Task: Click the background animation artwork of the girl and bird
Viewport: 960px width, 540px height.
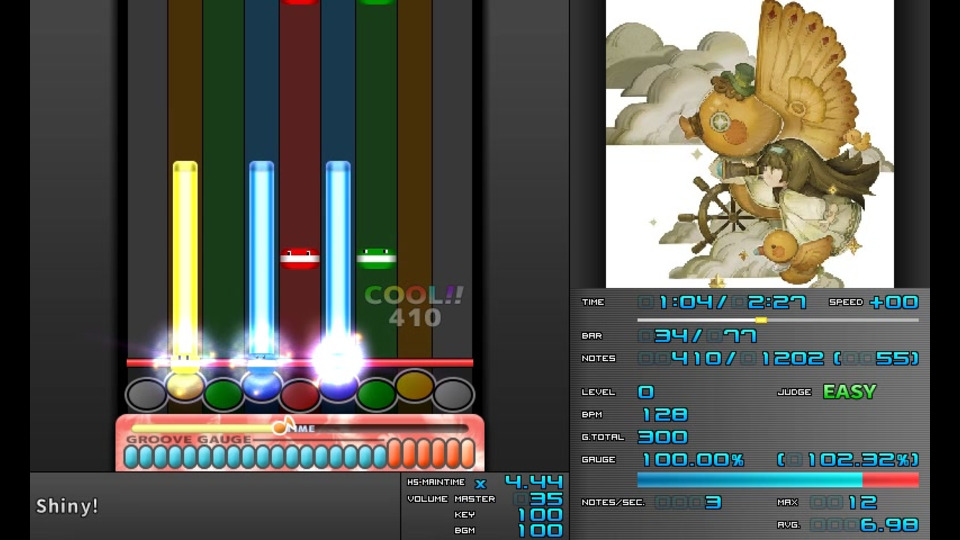Action: 749,143
